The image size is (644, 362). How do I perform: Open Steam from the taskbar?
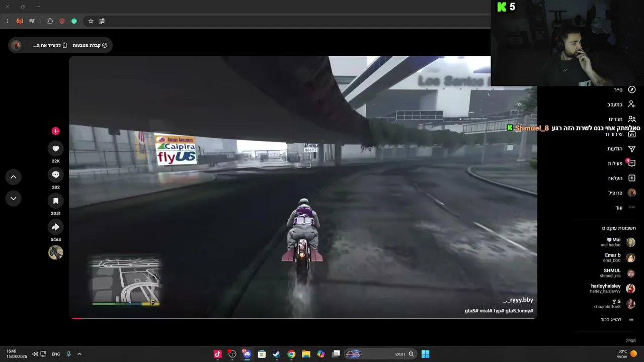pyautogui.click(x=276, y=354)
